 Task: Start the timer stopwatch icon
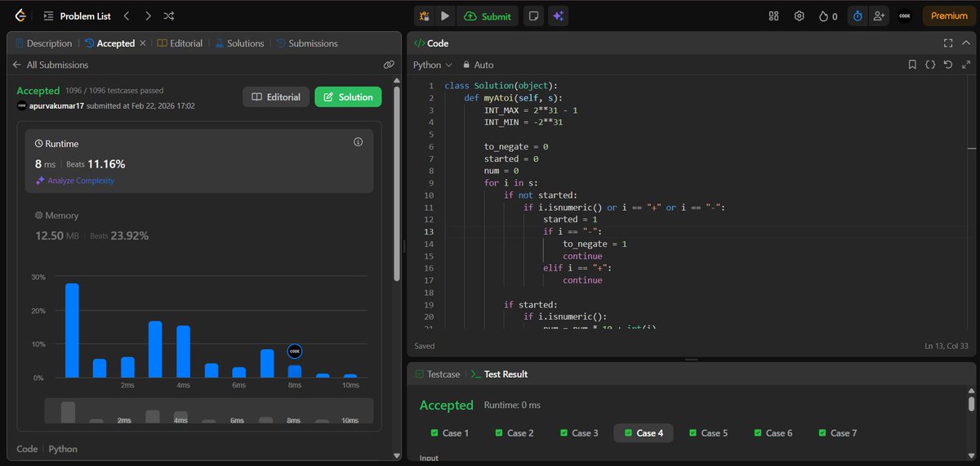pyautogui.click(x=857, y=16)
